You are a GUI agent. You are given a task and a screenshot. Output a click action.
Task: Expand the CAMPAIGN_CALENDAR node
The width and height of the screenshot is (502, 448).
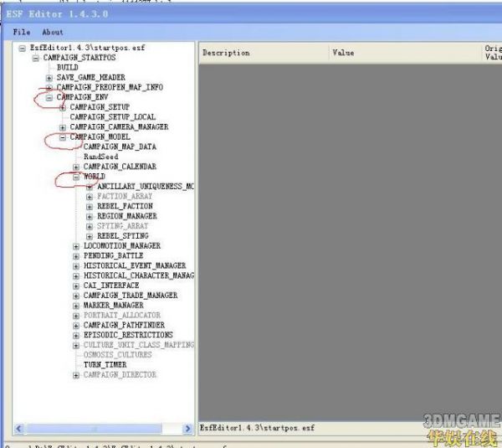pyautogui.click(x=76, y=167)
